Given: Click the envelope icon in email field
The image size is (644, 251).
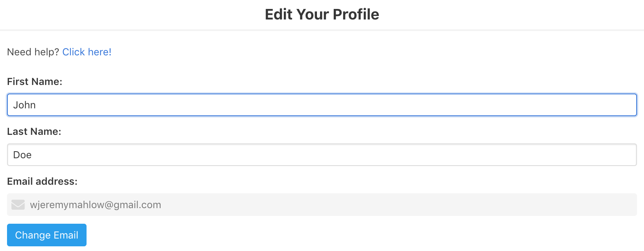Looking at the screenshot, I should tap(18, 205).
